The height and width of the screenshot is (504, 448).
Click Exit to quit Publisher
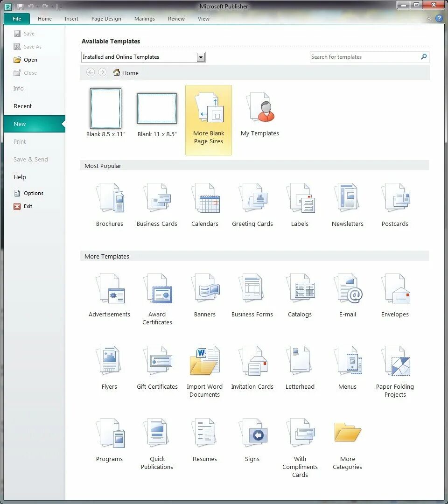pos(23,206)
